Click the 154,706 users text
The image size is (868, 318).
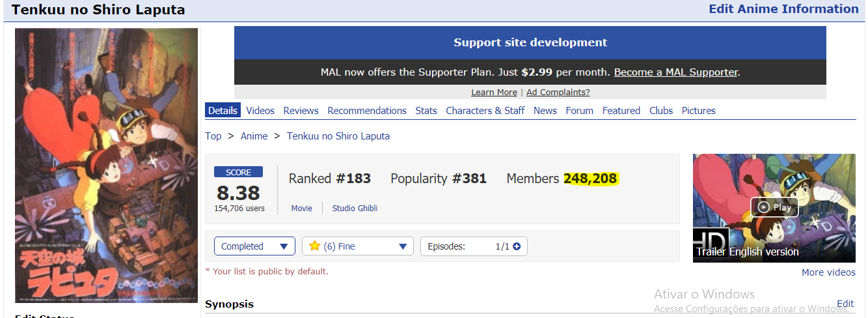click(x=239, y=209)
